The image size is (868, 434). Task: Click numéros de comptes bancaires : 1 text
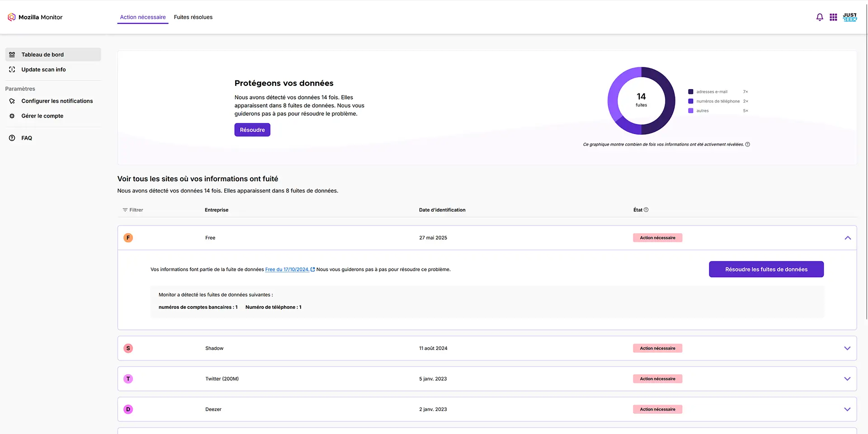(x=198, y=307)
